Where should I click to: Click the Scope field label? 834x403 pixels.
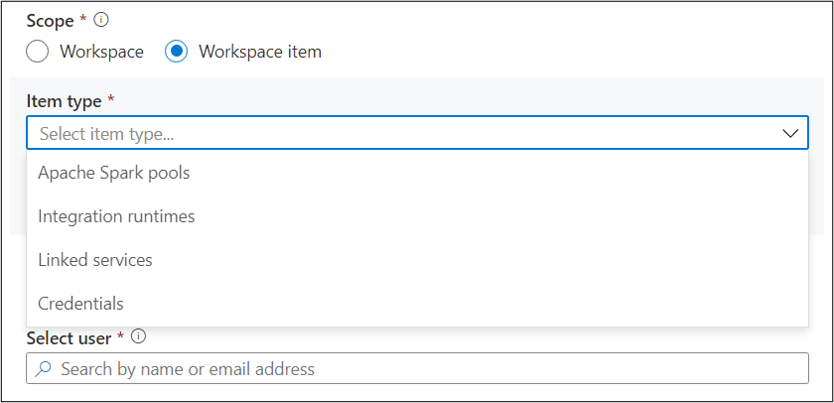tap(49, 21)
